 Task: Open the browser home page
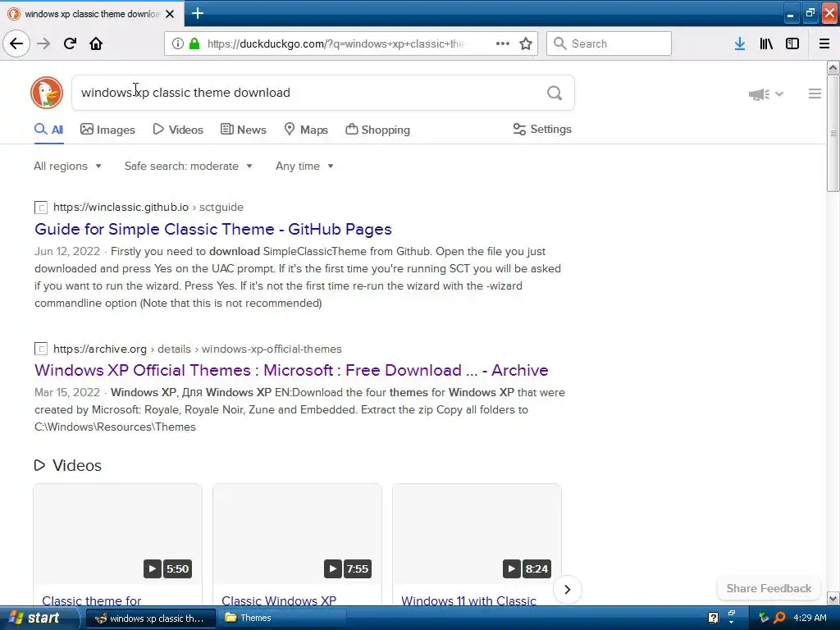(x=96, y=43)
